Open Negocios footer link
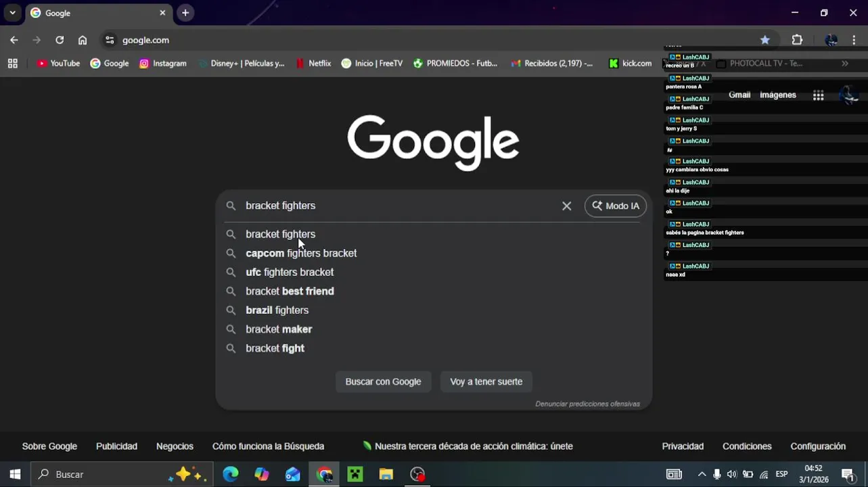 click(175, 446)
